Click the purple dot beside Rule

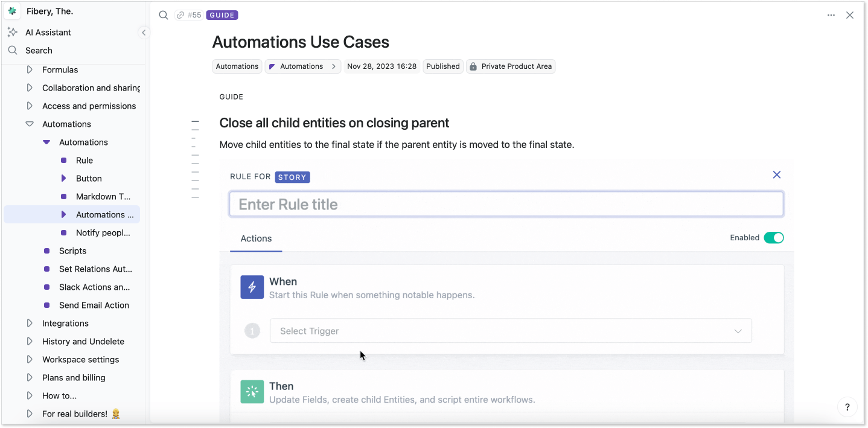pos(64,161)
